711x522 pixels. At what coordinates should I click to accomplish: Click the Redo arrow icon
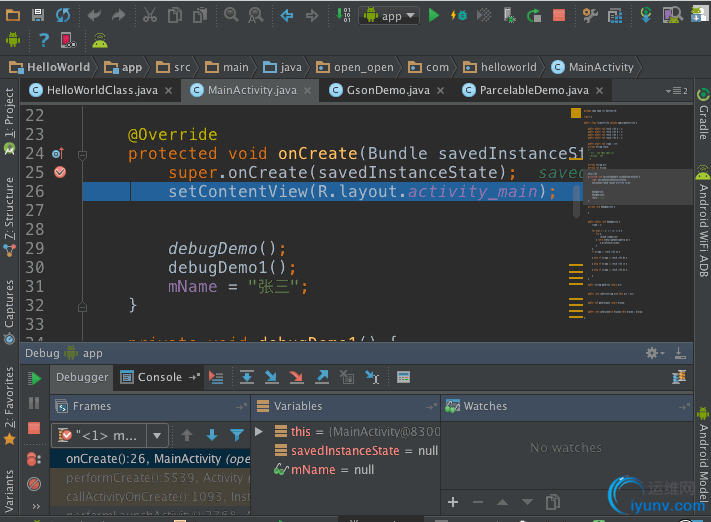[x=119, y=15]
